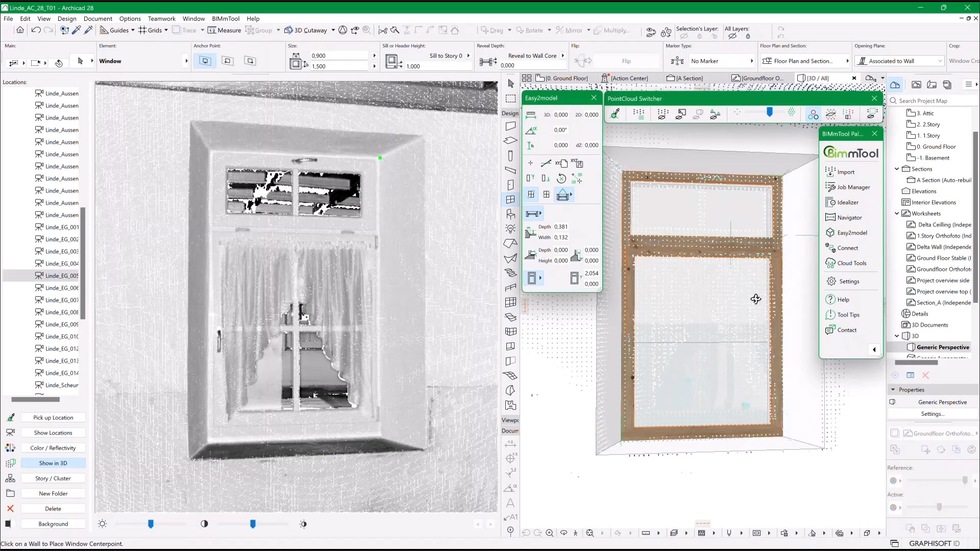Click the Pick up Location pipette icon

click(10, 417)
